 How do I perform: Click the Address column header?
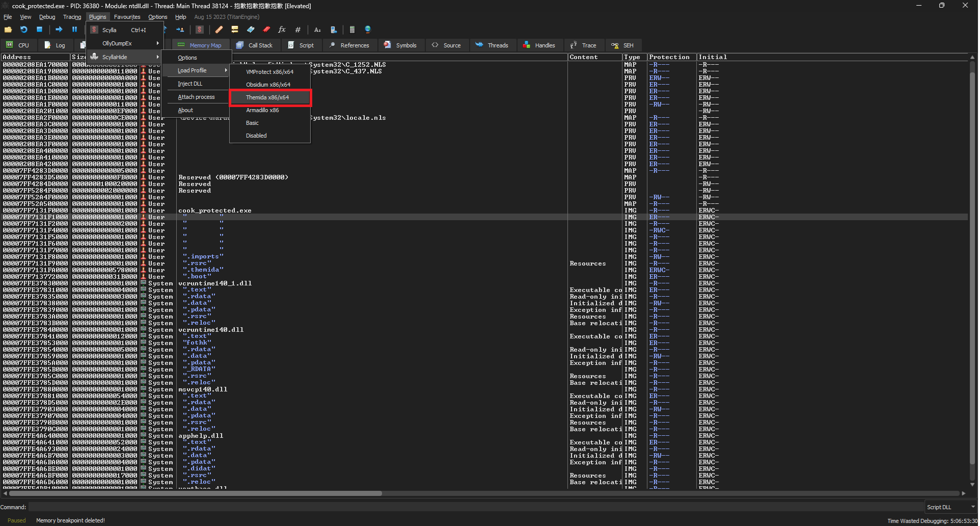pos(36,57)
